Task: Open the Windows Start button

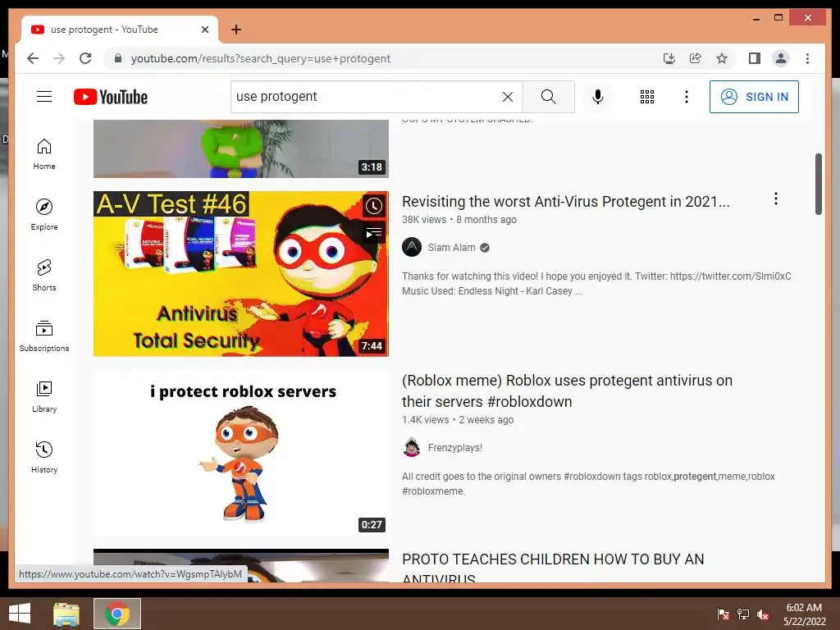Action: pos(20,614)
